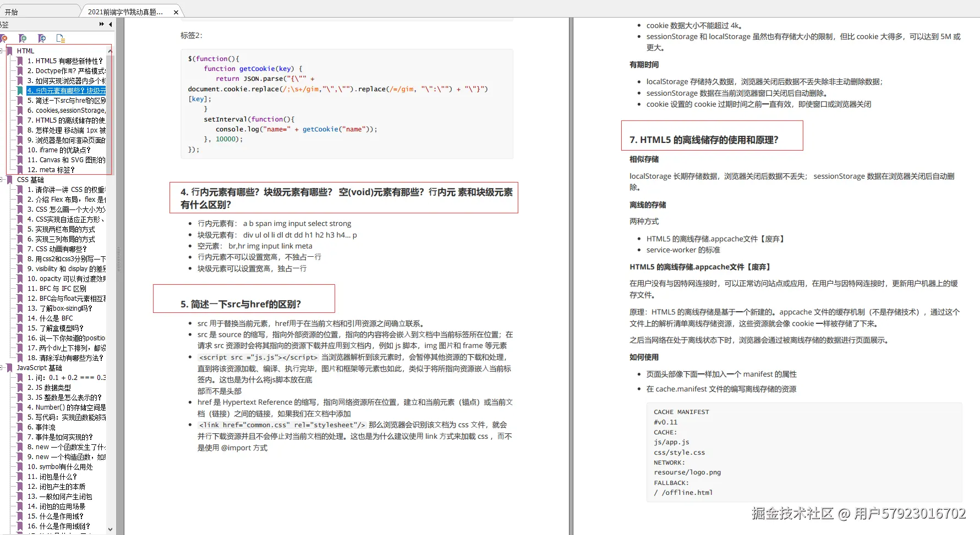
Task: Open bookmark '3. CSS 怎么画一个大小为'
Action: pyautogui.click(x=66, y=209)
